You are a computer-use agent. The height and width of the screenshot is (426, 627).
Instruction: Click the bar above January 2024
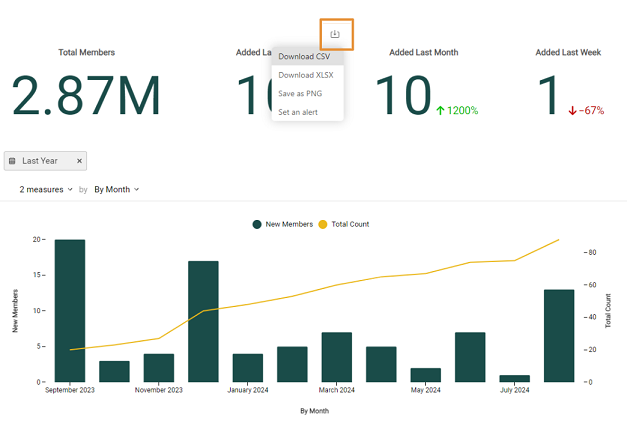coord(248,367)
